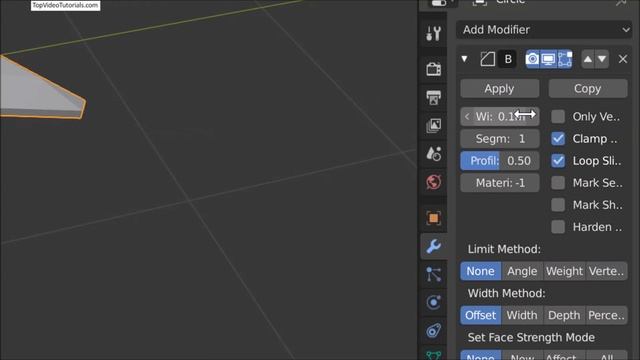Select Offset as Width Method
This screenshot has width=640, height=360.
(480, 315)
